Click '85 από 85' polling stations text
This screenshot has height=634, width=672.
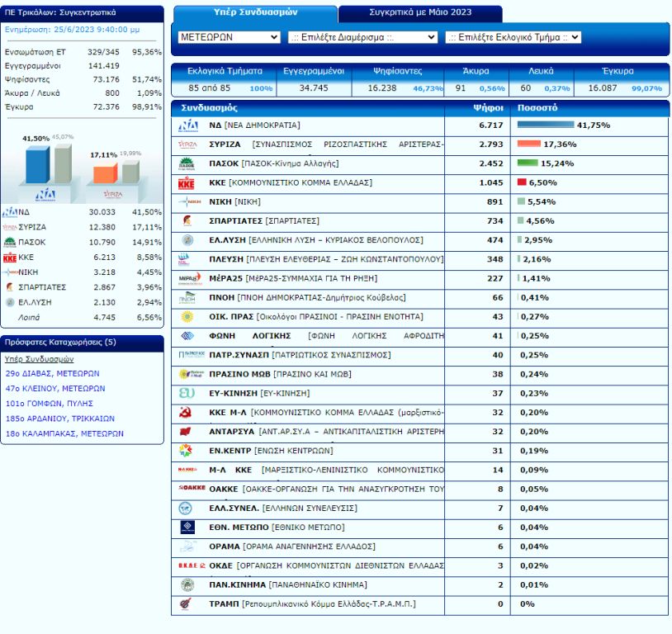pos(209,88)
